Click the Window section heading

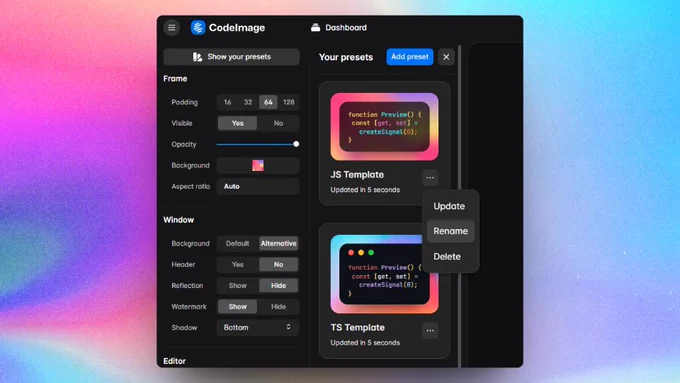(x=179, y=220)
